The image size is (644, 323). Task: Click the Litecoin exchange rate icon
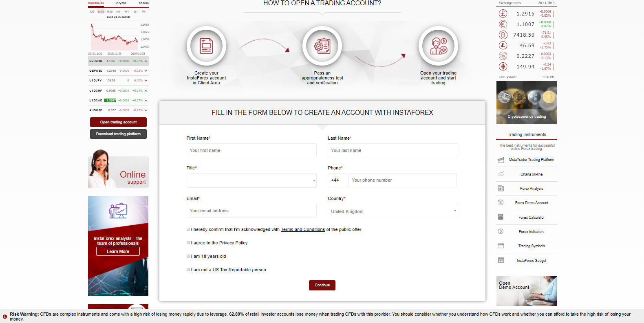(x=503, y=45)
